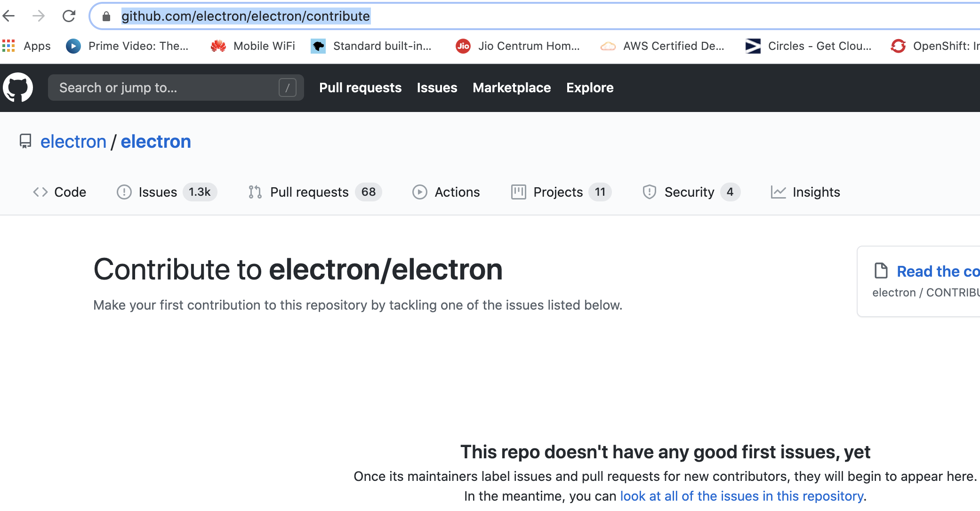Viewport: 980px width, 511px height.
Task: Go back using browser back arrow
Action: (8, 16)
